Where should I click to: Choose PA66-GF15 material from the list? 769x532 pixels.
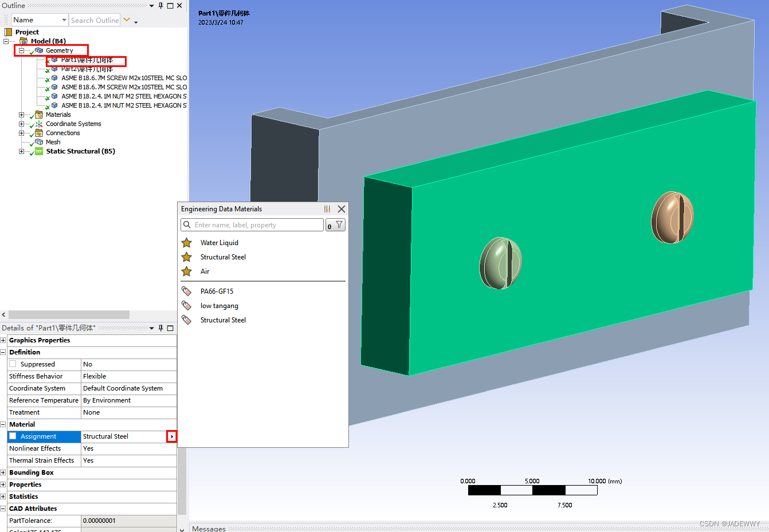pyautogui.click(x=216, y=291)
